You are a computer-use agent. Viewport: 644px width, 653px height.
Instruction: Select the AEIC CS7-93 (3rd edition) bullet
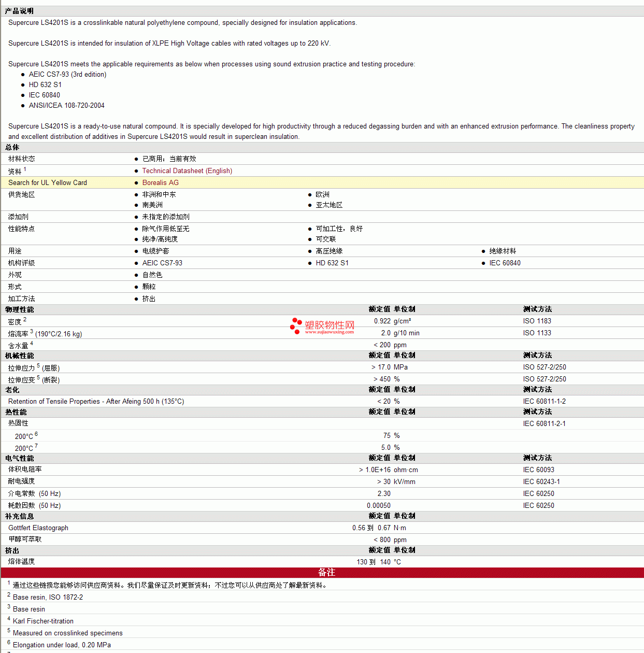coord(68,74)
